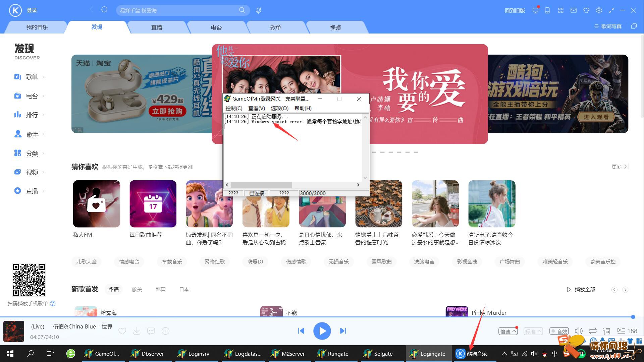Viewport: 644px width, 362px height.
Task: Click the refresh icon beside the search box
Action: pos(104,10)
